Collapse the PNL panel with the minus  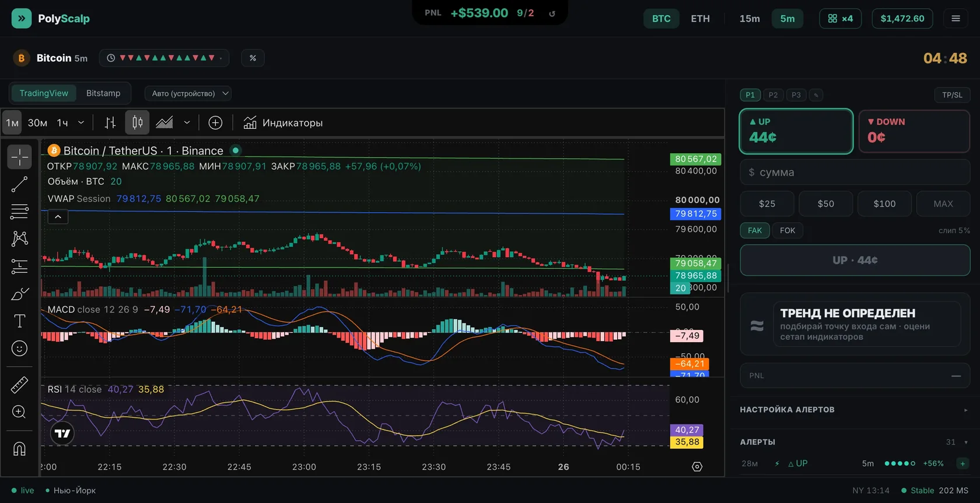956,376
